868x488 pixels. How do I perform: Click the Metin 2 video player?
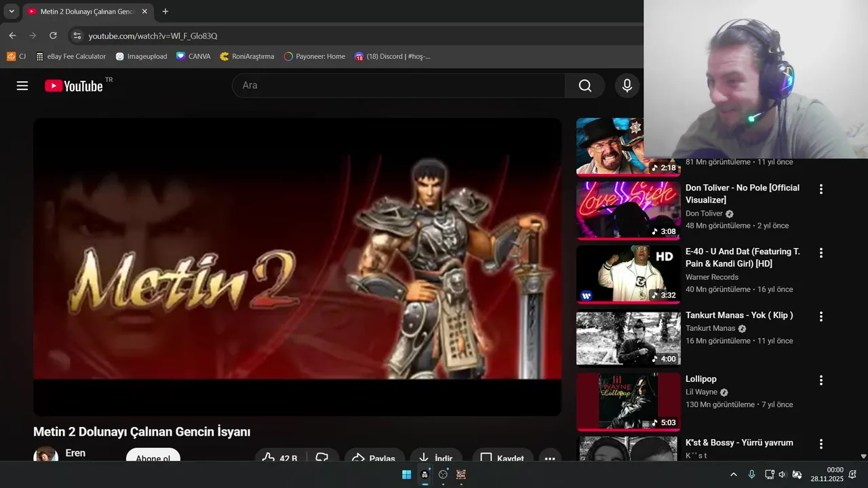click(x=297, y=266)
